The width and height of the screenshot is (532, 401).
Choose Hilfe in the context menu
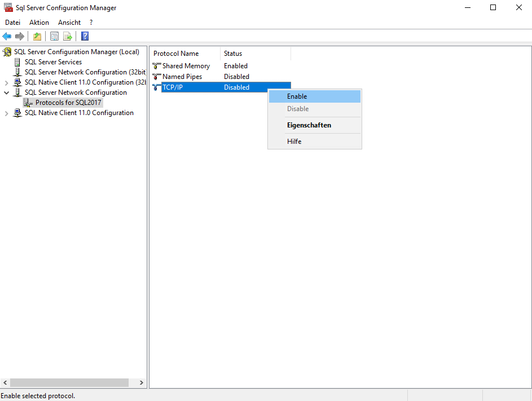point(315,142)
